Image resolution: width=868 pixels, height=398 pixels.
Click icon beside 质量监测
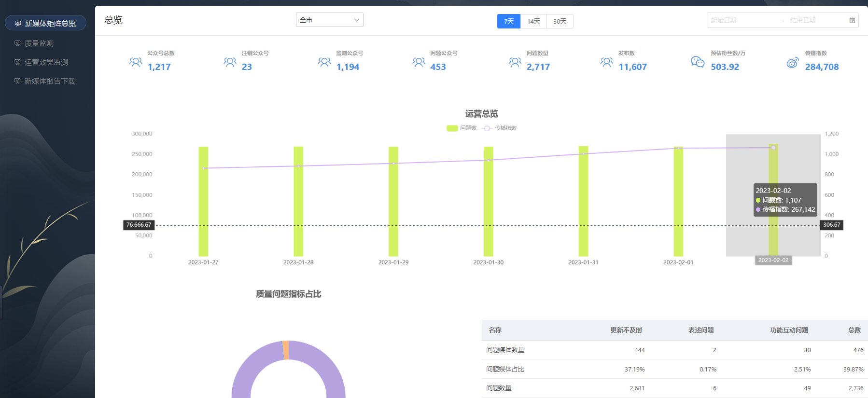pyautogui.click(x=17, y=43)
